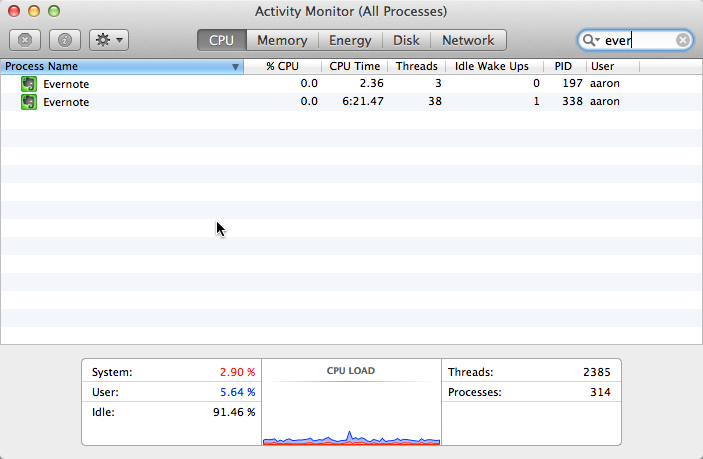Click the Quit Process stop icon

[25, 40]
